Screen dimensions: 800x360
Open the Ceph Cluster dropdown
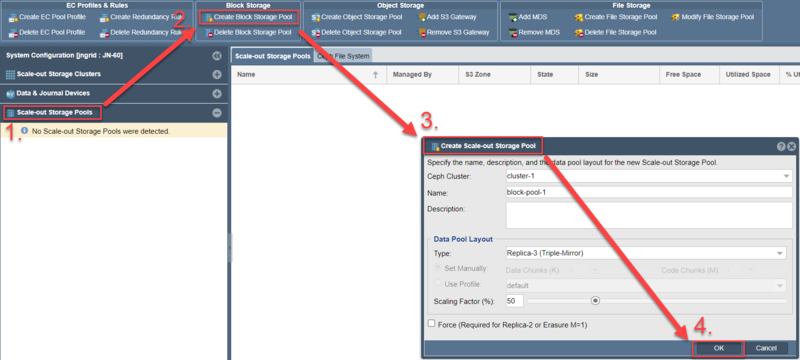coord(786,176)
